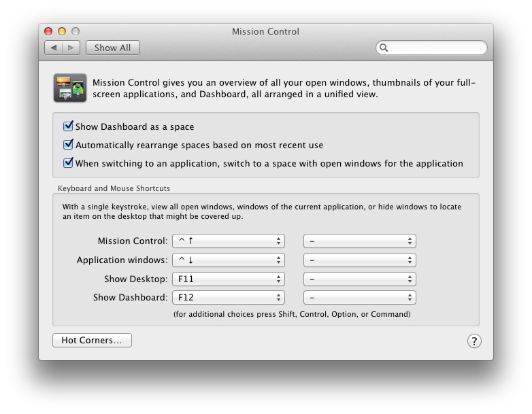This screenshot has width=532, height=414.
Task: Open Show Dashboard mouse shortcut dropdown
Action: (x=360, y=297)
